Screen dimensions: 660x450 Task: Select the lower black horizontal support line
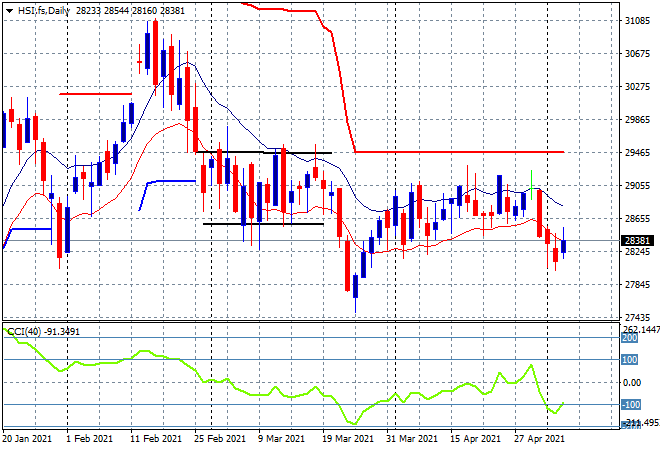(x=263, y=224)
